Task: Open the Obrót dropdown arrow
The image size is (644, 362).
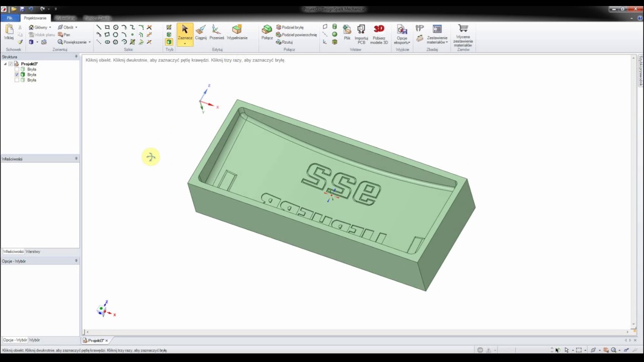Action: [76, 28]
